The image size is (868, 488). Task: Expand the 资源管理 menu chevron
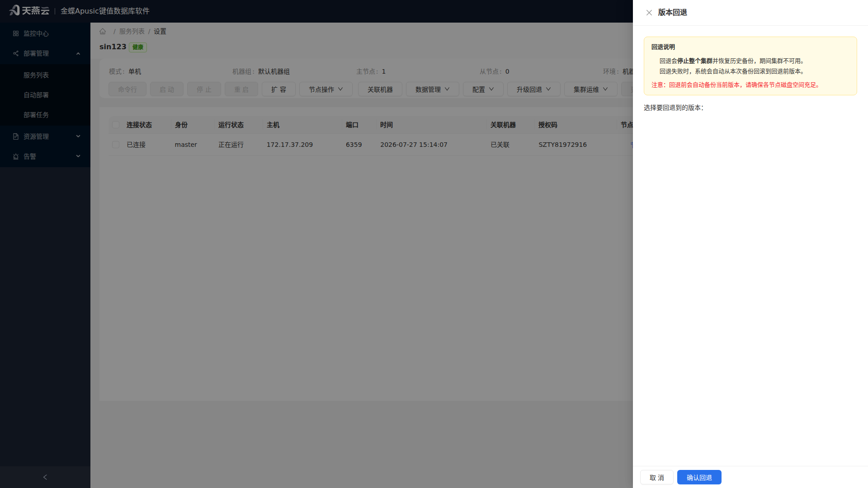pyautogui.click(x=78, y=136)
